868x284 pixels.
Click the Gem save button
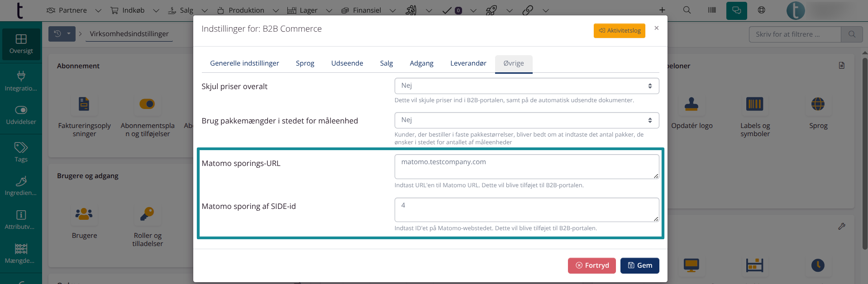[x=639, y=265]
